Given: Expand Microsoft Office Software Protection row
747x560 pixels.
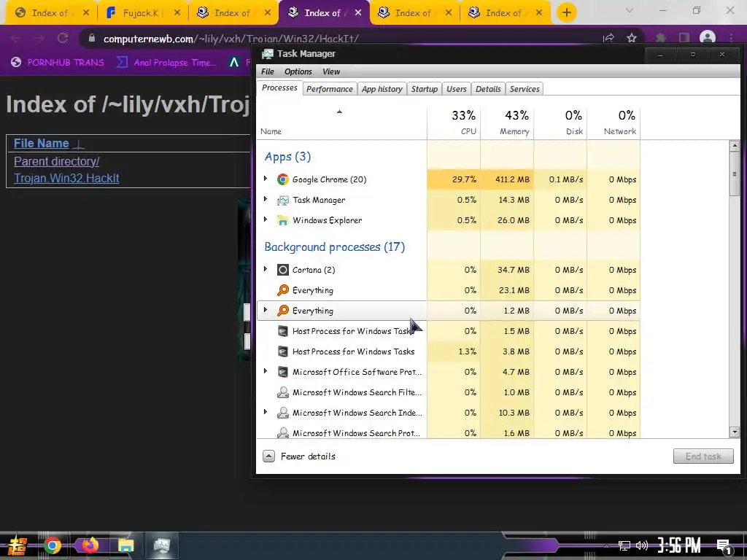Looking at the screenshot, I should [x=266, y=371].
